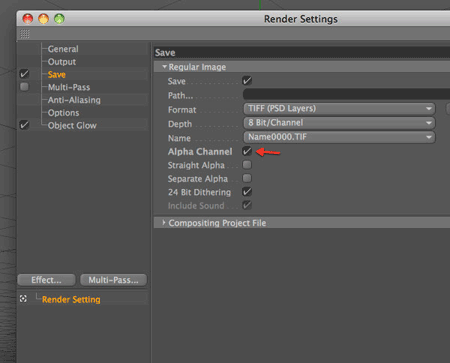Click the Render Settings window title

pyautogui.click(x=301, y=19)
